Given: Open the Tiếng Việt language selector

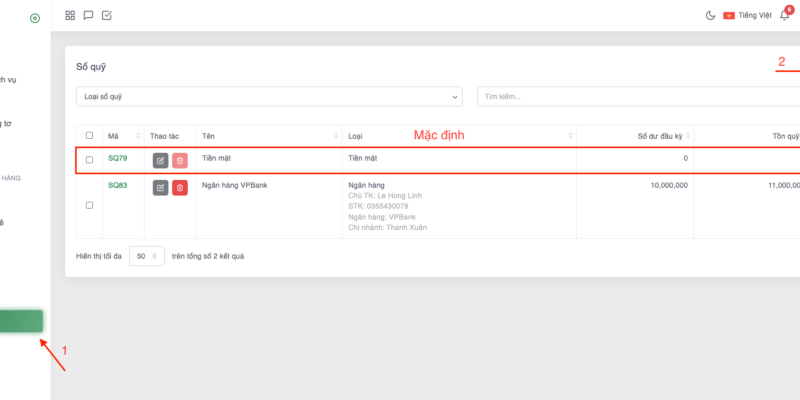Looking at the screenshot, I should coord(748,15).
